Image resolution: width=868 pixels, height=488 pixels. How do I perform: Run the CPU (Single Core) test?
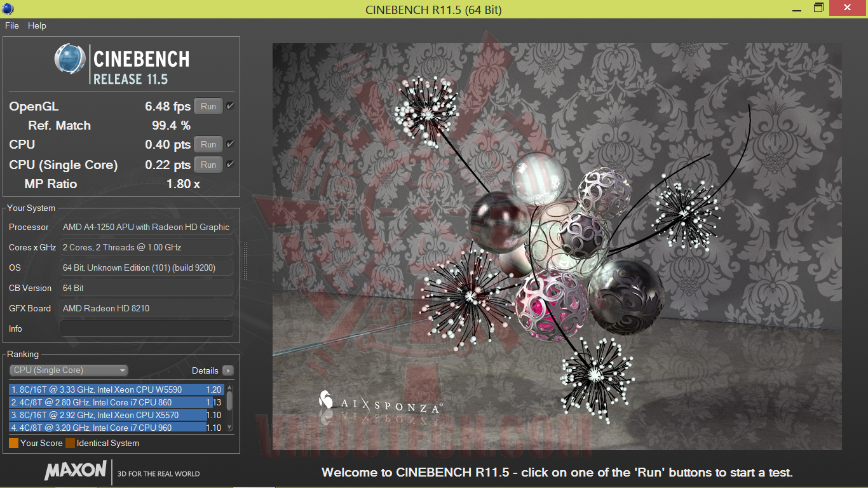(x=208, y=165)
